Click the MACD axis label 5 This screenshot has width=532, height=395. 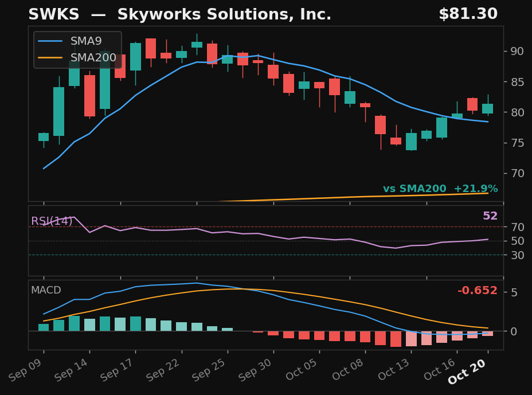tap(514, 292)
